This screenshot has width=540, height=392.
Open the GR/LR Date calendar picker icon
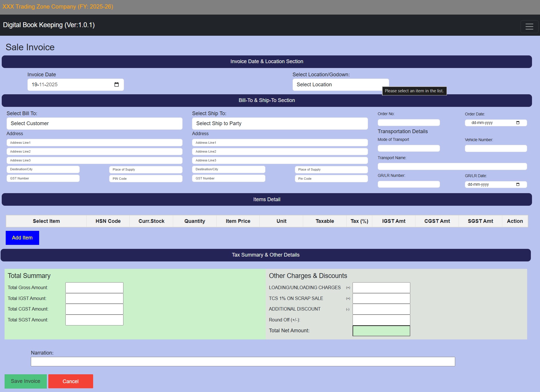tap(518, 185)
